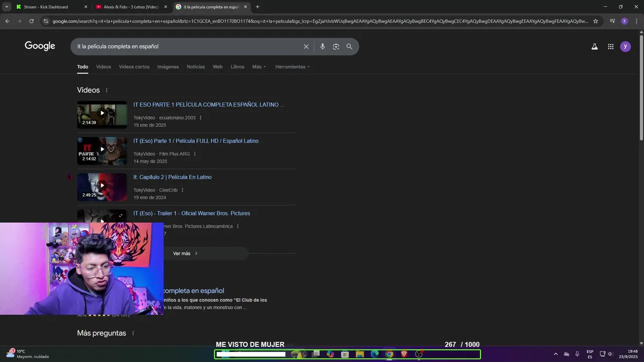
Task: Open Chrome profile avatar in toolbar
Action: point(624,21)
